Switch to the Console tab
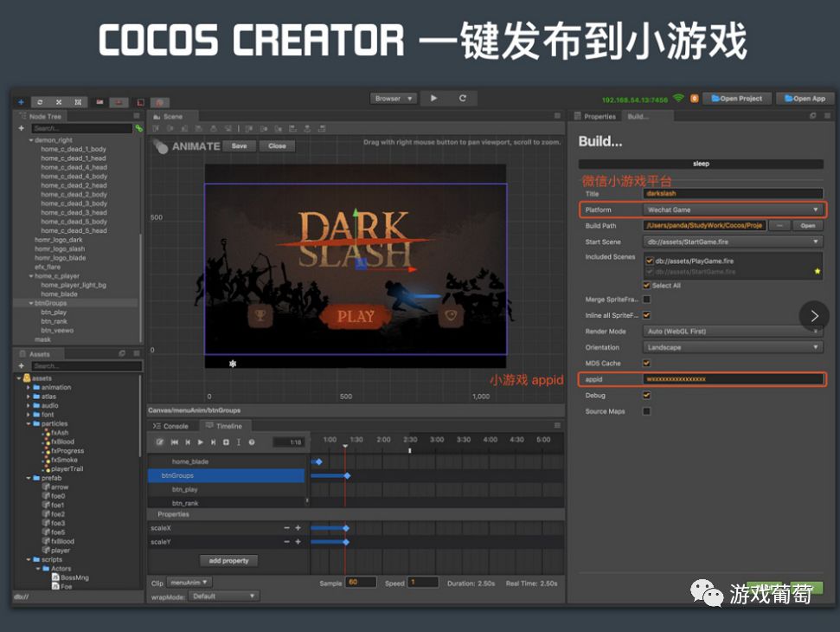 [x=171, y=426]
